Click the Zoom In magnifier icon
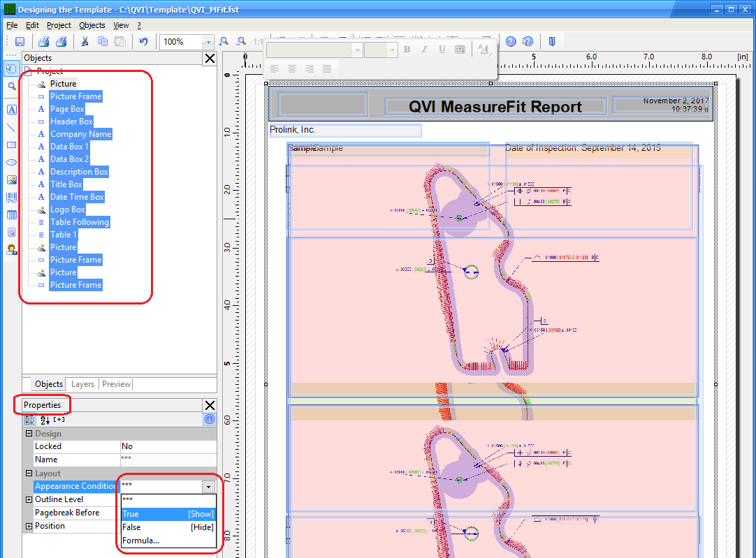Viewport: 756px width, 558px height. click(224, 42)
